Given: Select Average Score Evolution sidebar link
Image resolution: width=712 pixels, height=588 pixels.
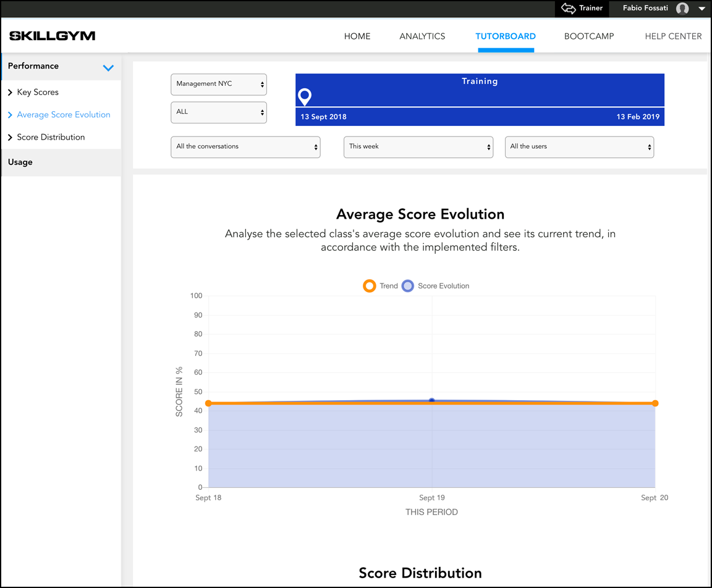Looking at the screenshot, I should (64, 115).
